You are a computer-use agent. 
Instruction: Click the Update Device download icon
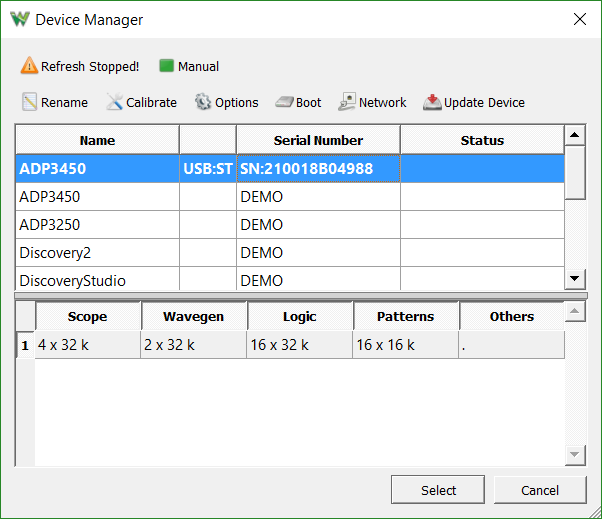click(x=432, y=102)
